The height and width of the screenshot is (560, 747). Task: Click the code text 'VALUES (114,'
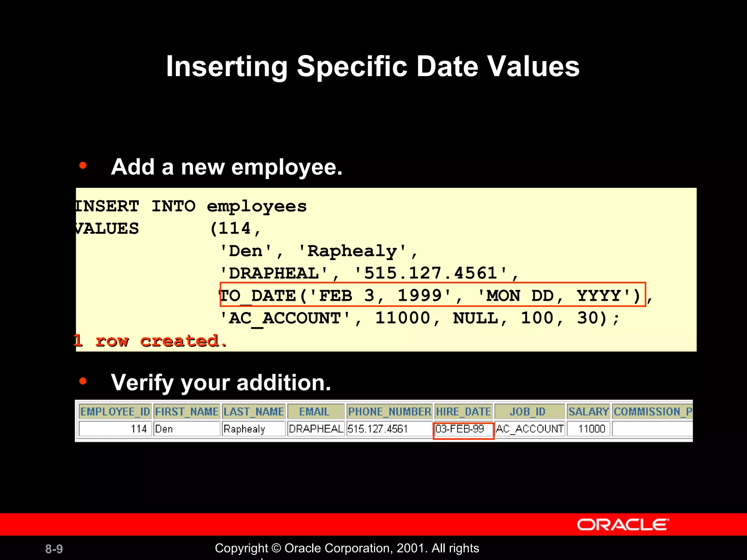click(168, 229)
